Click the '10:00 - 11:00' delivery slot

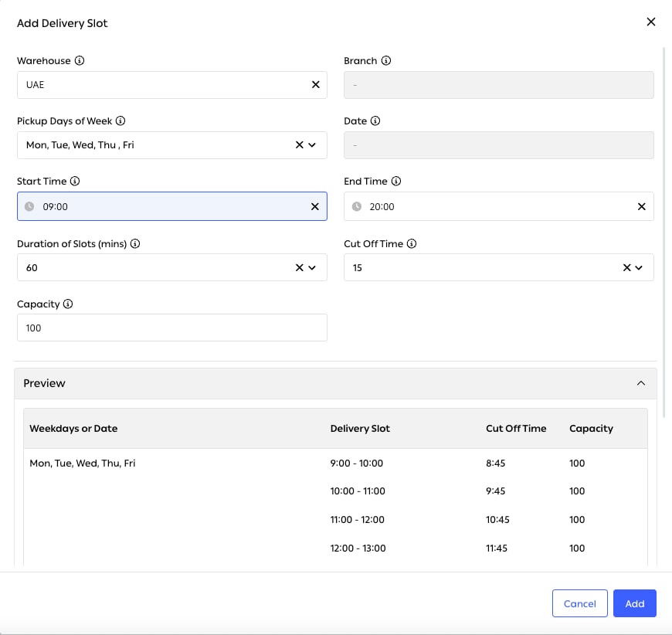(x=358, y=491)
